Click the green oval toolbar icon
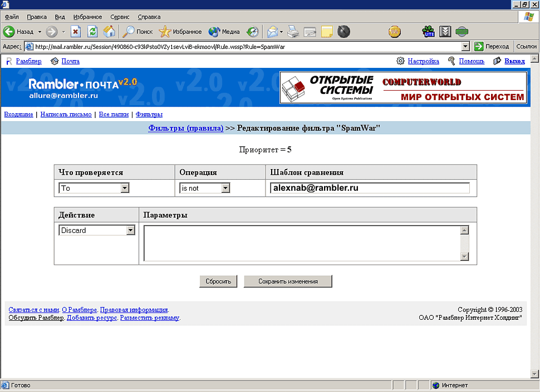This screenshot has width=540, height=392. click(462, 32)
